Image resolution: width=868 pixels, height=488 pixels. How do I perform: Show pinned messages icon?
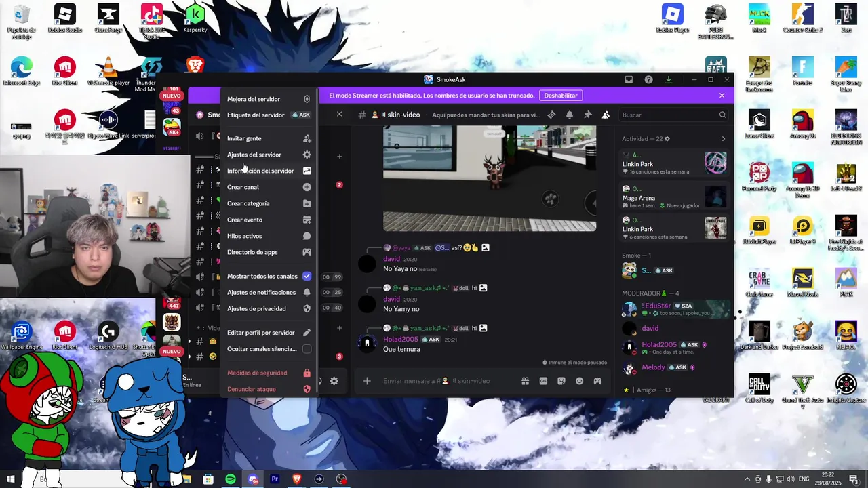(587, 115)
